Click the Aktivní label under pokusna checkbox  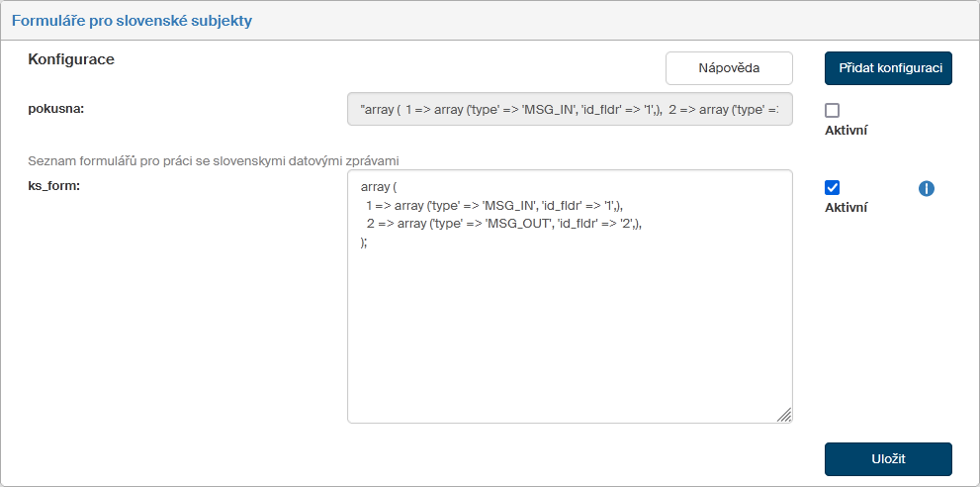point(846,130)
